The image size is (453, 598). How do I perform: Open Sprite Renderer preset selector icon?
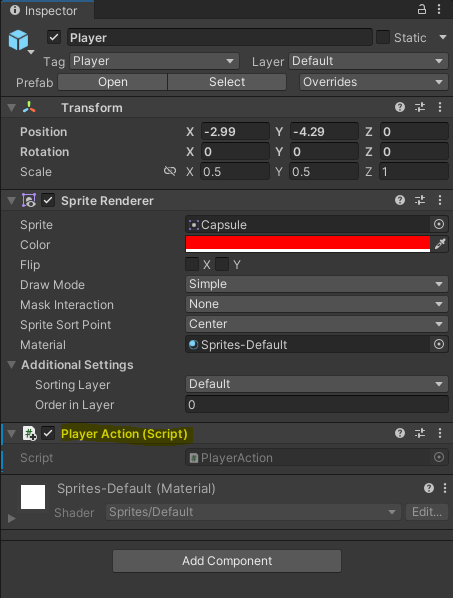[x=420, y=200]
